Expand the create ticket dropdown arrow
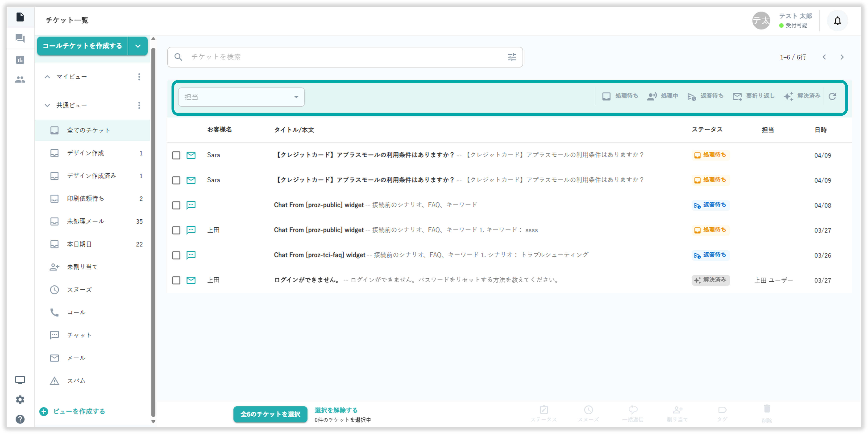 [138, 46]
